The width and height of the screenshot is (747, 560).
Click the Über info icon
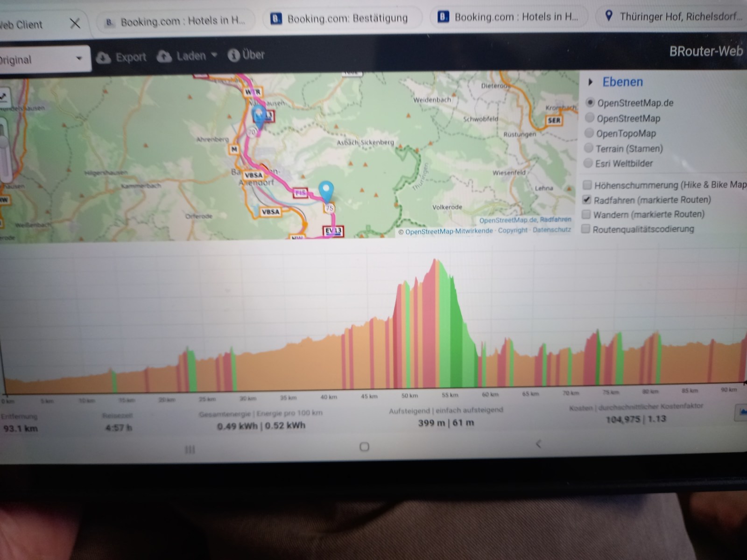pyautogui.click(x=233, y=56)
